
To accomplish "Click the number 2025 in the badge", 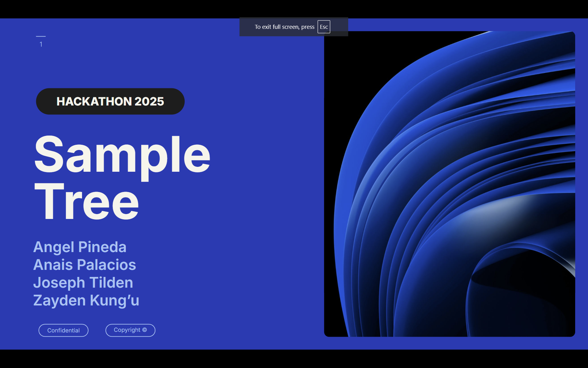I will click(149, 102).
